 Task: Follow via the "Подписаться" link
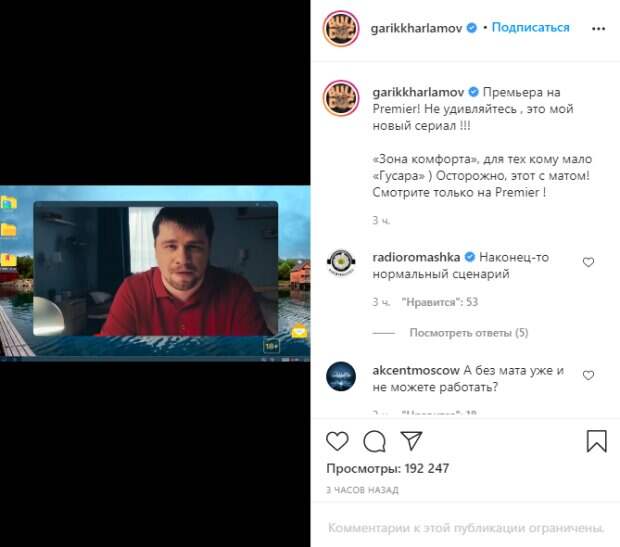click(531, 27)
